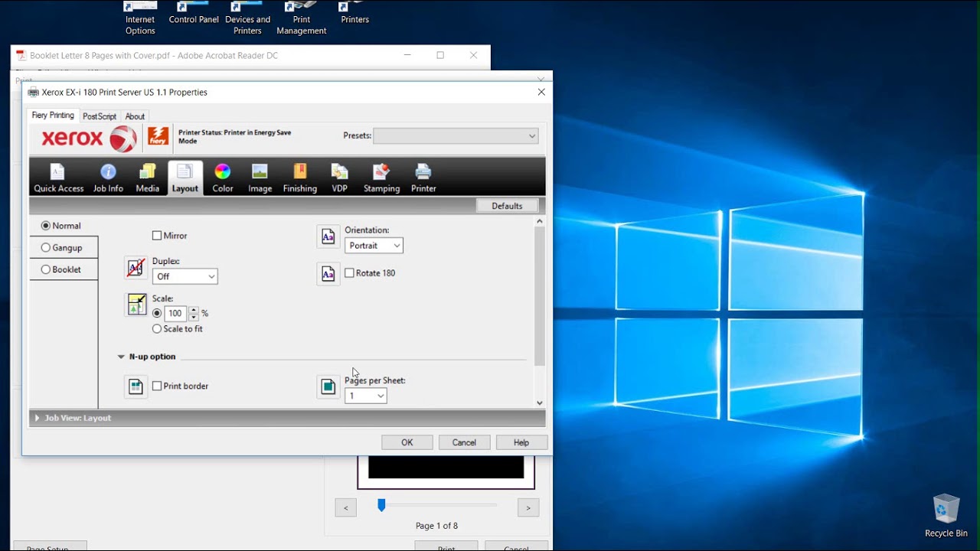Click the Scale percentage input field
The image size is (980, 551).
pyautogui.click(x=175, y=313)
